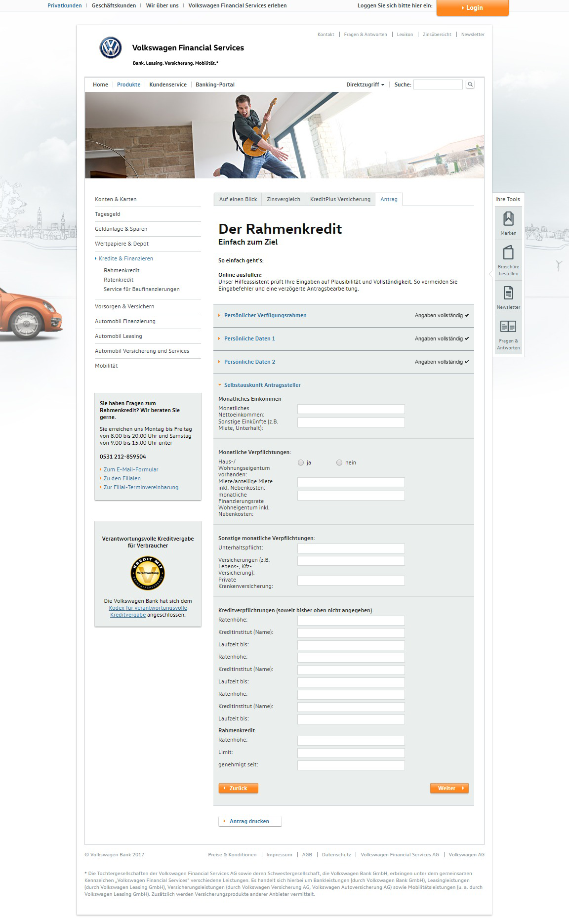Switch to the Zinsvergleich tab
The image size is (569, 924).
(x=284, y=199)
